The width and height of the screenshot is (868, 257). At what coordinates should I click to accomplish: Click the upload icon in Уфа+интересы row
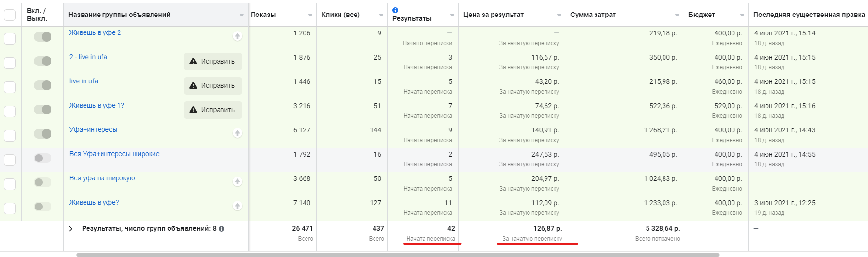point(238,133)
